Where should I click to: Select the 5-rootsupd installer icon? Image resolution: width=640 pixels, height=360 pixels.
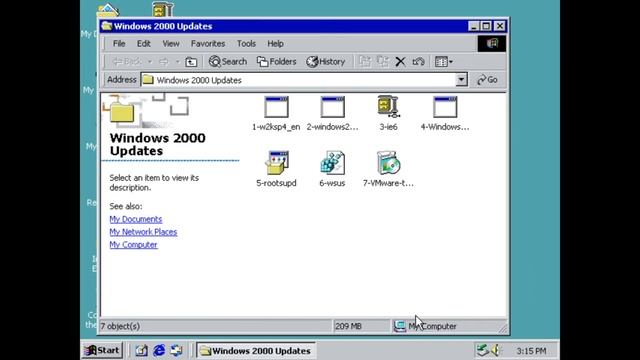276,163
